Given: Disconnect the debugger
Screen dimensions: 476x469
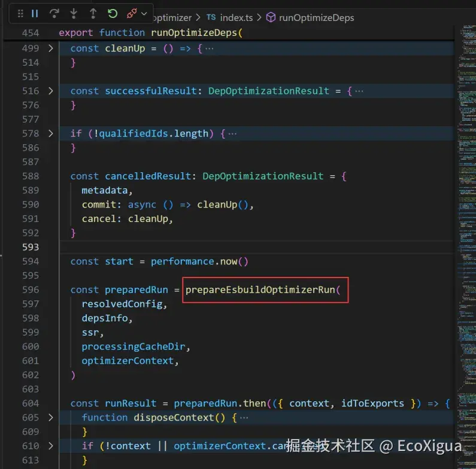Looking at the screenshot, I should click(x=132, y=14).
